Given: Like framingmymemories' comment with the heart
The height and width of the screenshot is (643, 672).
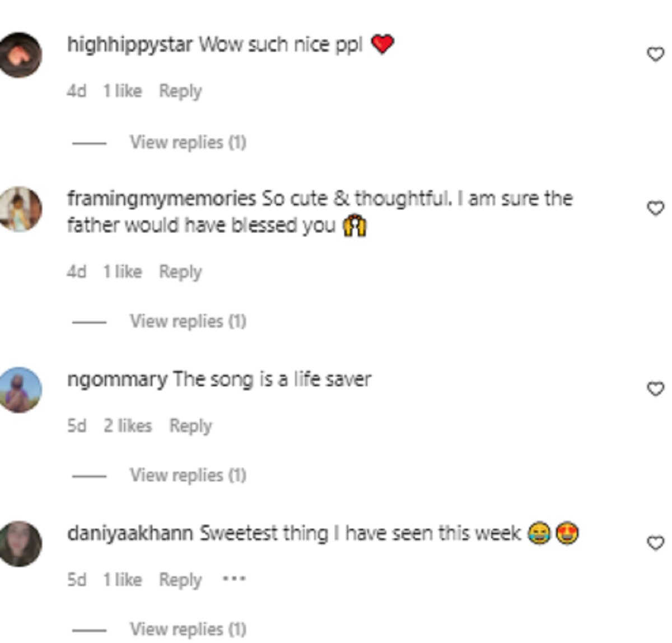Looking at the screenshot, I should point(655,208).
